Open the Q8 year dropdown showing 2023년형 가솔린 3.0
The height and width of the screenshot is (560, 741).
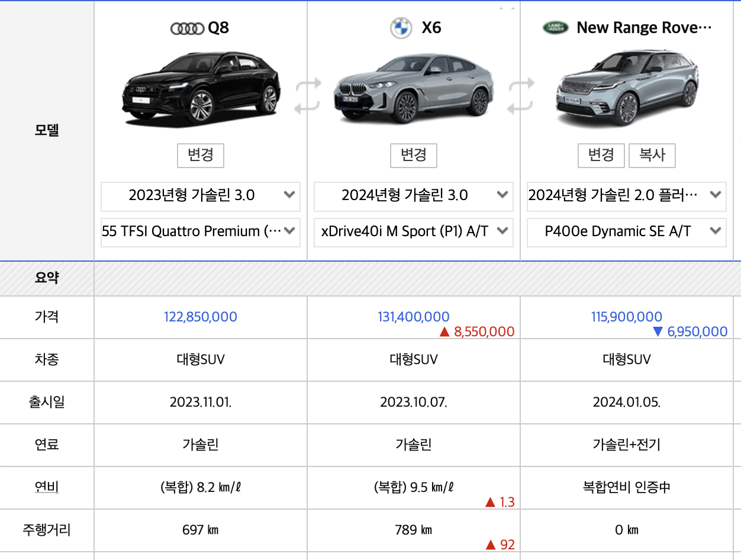[200, 196]
